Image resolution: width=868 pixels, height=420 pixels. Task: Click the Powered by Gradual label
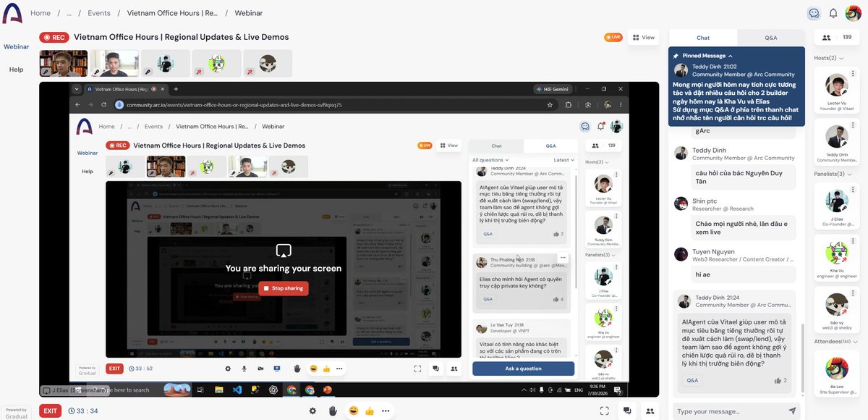pyautogui.click(x=16, y=413)
